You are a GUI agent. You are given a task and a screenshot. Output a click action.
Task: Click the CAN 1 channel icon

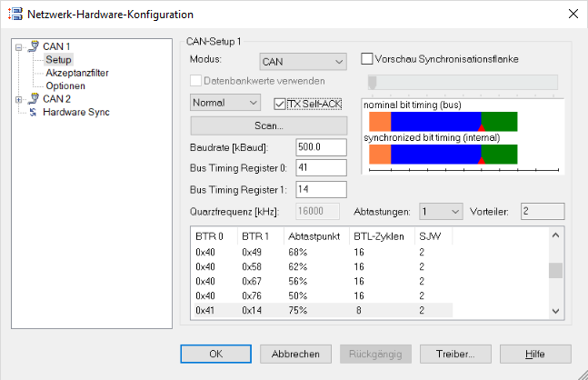(x=34, y=46)
